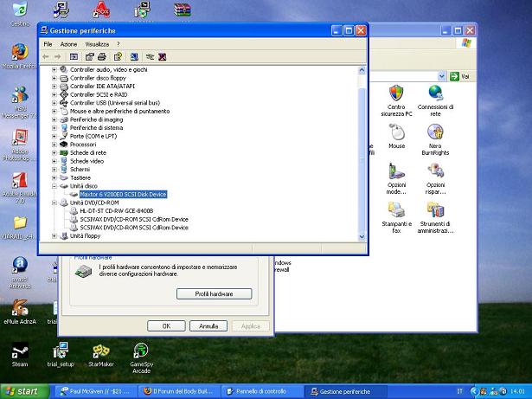
Task: Click the Profili hardware button
Action: click(214, 294)
